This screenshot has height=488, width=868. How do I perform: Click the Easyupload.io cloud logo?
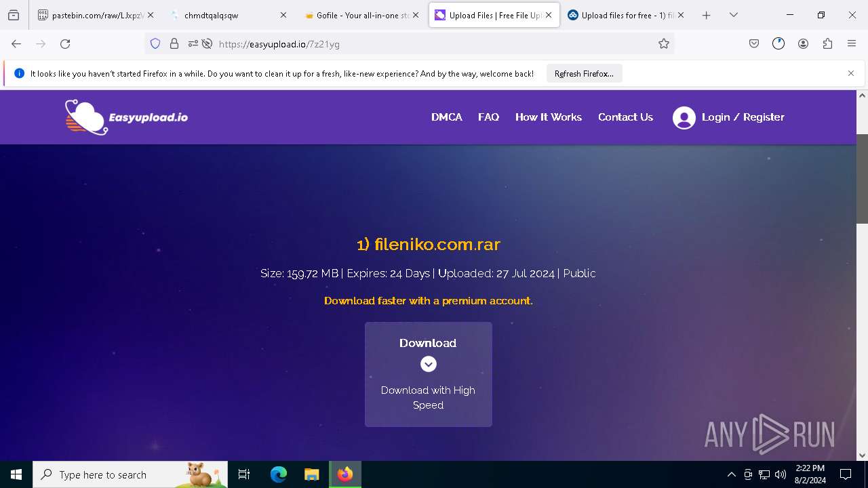86,117
